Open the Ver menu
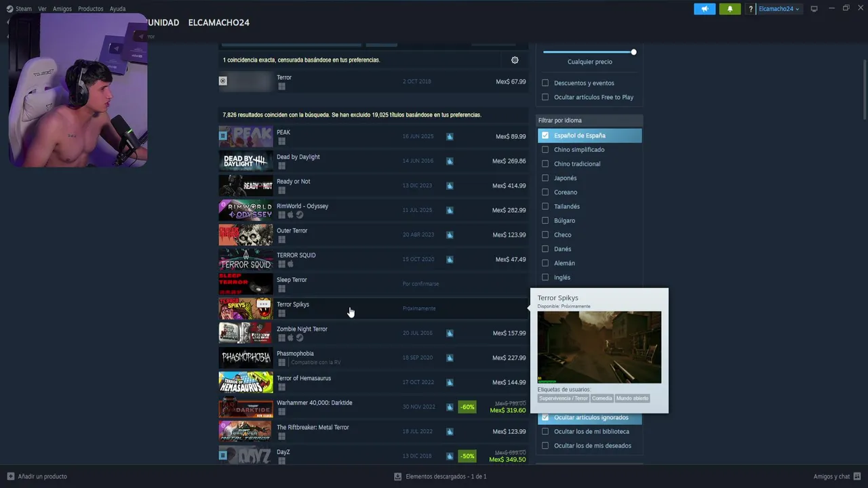The image size is (868, 488). point(42,9)
